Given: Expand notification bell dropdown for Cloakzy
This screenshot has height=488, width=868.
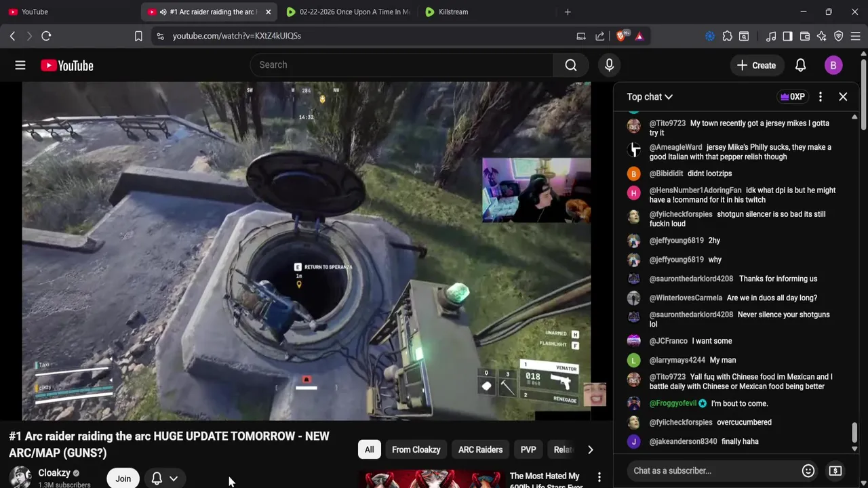Looking at the screenshot, I should (165, 479).
